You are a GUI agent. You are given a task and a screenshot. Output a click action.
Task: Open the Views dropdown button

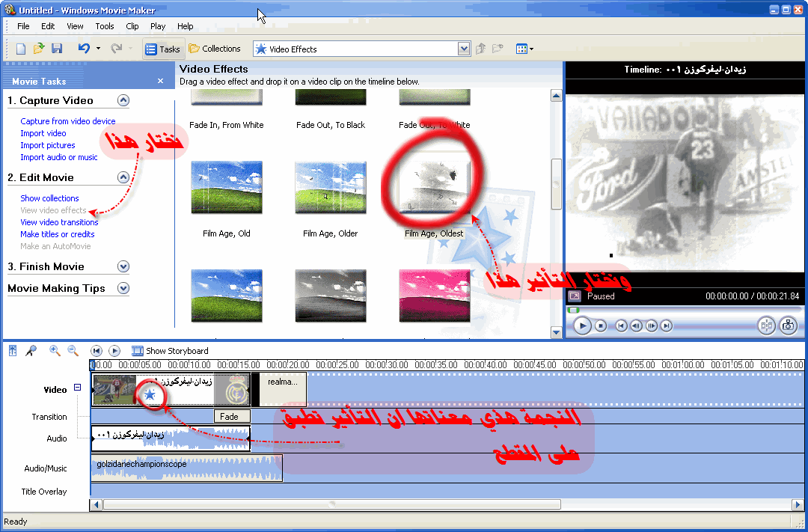[524, 49]
